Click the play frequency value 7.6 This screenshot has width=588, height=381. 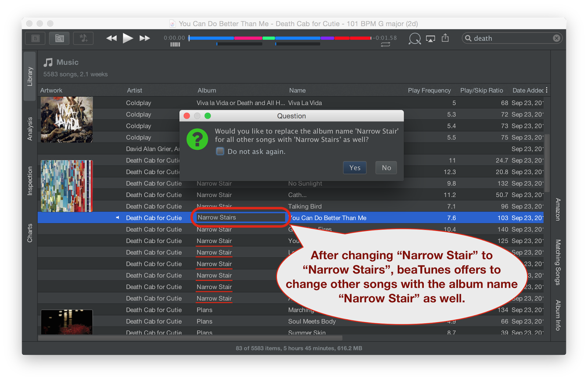point(451,218)
